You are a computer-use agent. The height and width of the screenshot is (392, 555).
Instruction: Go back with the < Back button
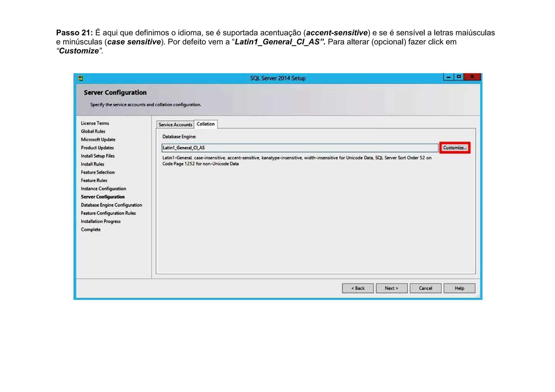tap(358, 288)
